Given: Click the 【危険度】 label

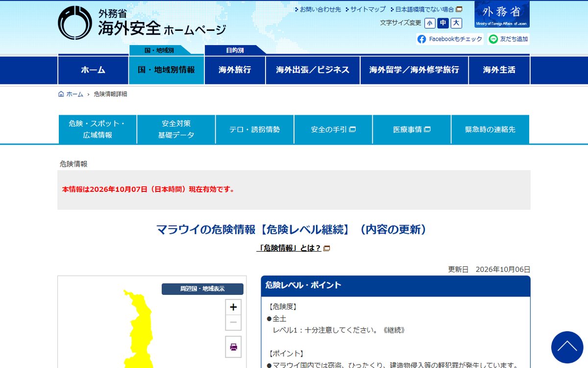Looking at the screenshot, I should coord(283,307).
